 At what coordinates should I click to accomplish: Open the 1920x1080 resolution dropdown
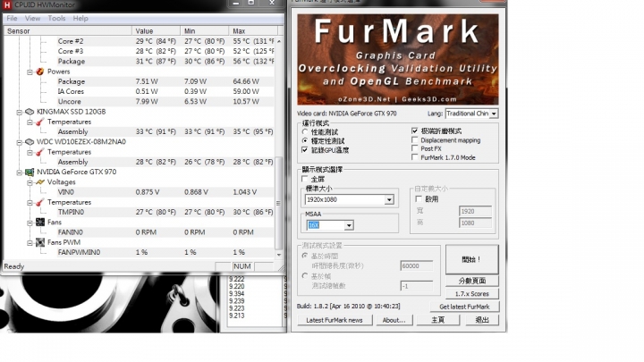(389, 200)
